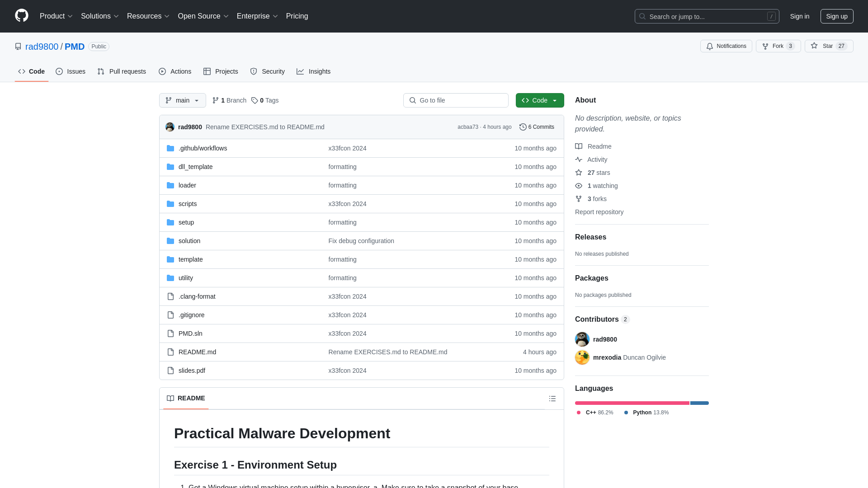Click the Sign up button

pyautogui.click(x=837, y=16)
